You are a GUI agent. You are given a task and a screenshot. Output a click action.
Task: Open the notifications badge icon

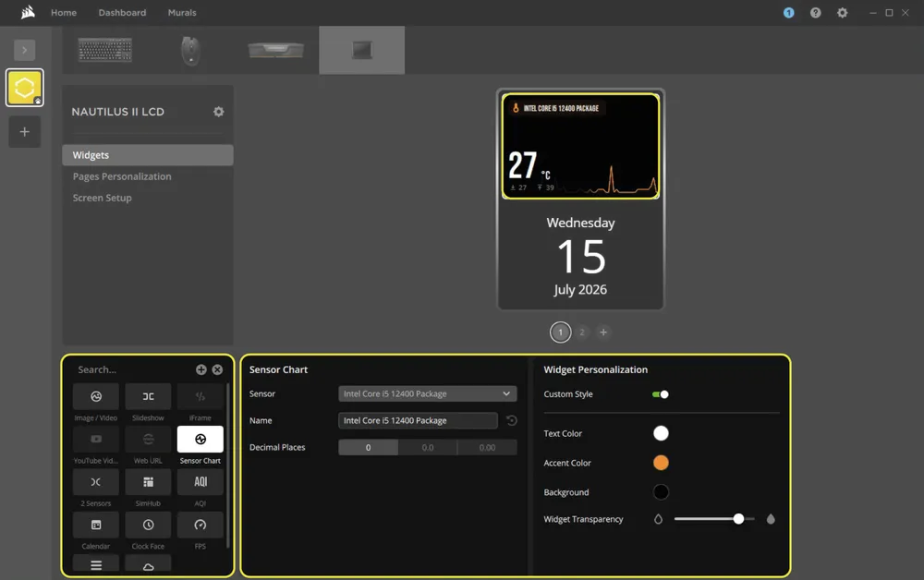pyautogui.click(x=788, y=12)
